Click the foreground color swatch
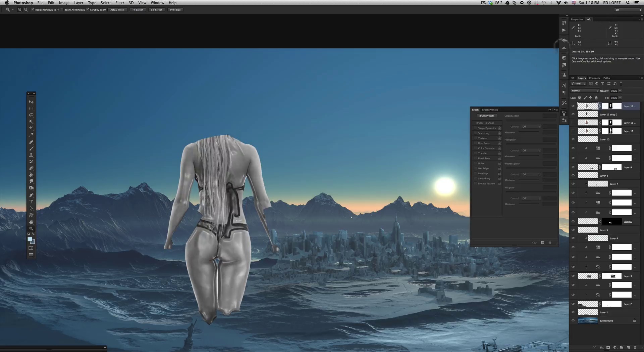This screenshot has width=644, height=352. pyautogui.click(x=30, y=239)
